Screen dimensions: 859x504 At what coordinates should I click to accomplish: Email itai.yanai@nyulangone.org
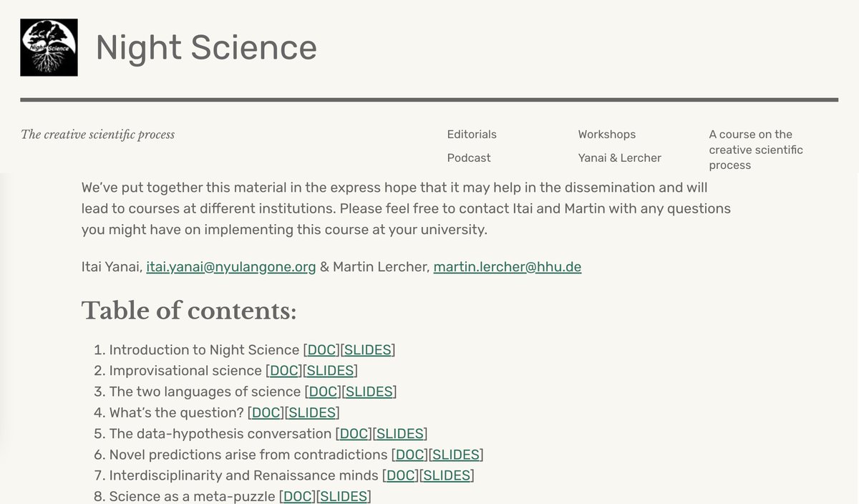point(231,267)
